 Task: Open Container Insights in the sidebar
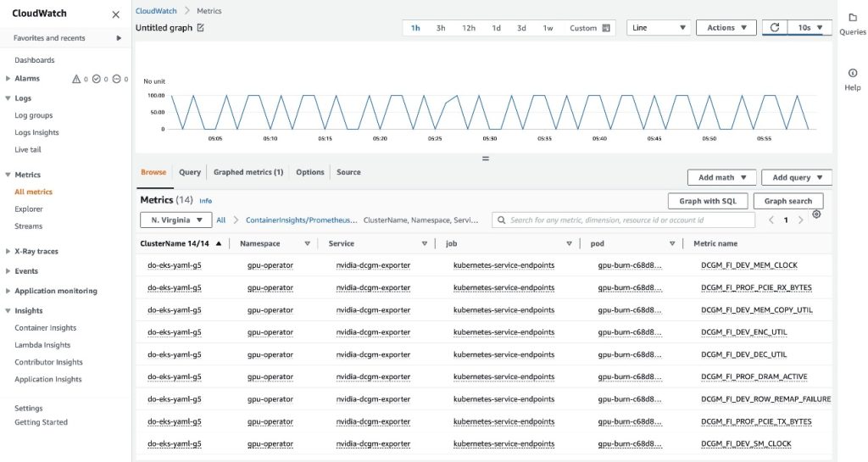46,328
